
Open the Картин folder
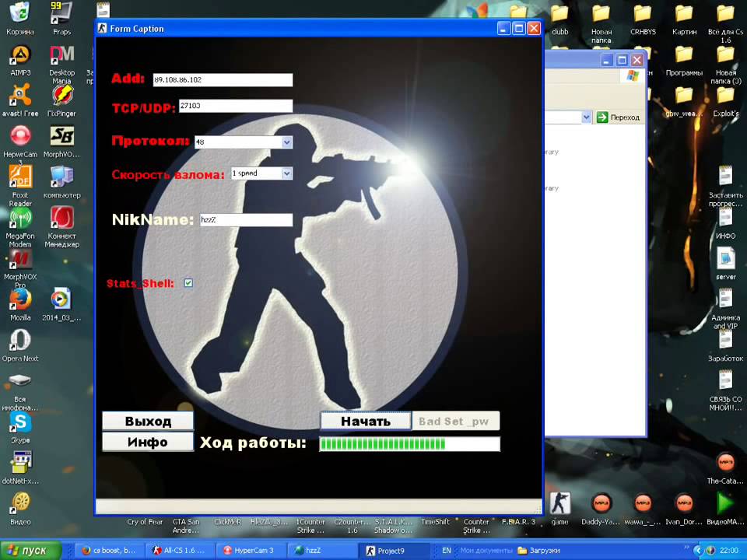684,14
